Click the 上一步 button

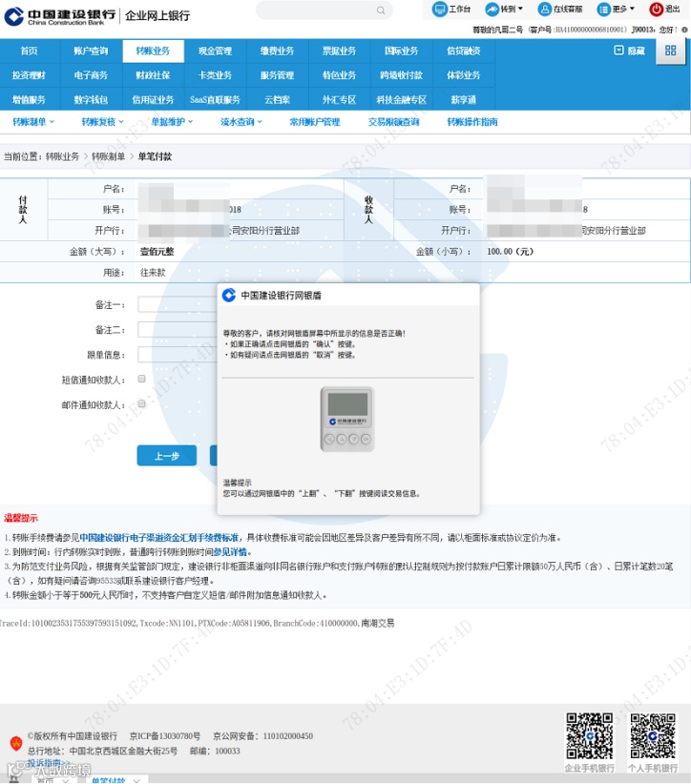point(167,456)
